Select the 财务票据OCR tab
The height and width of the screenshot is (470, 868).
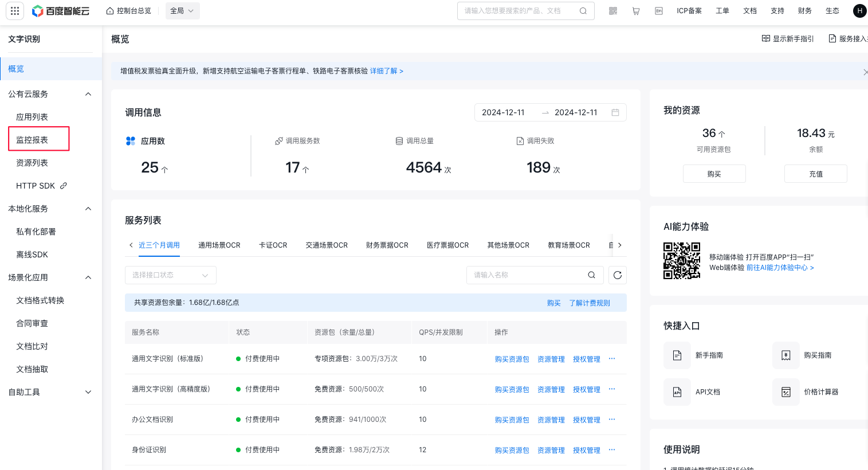[387, 245]
